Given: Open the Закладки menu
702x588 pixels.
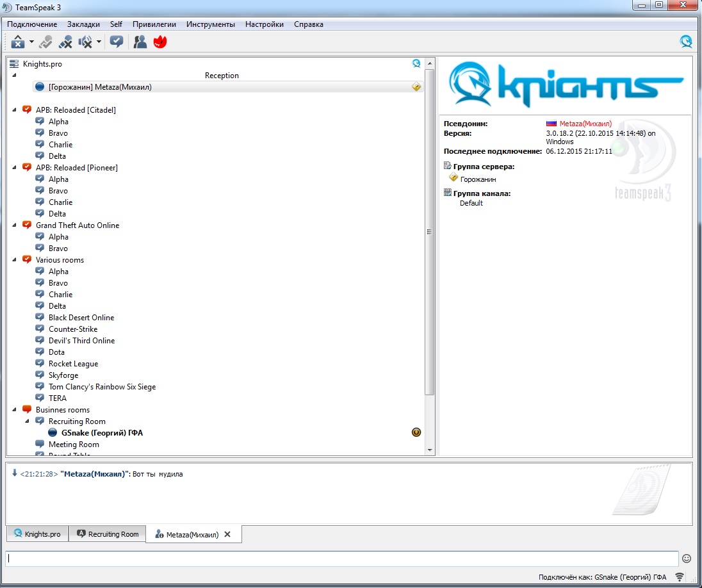Looking at the screenshot, I should tap(83, 24).
